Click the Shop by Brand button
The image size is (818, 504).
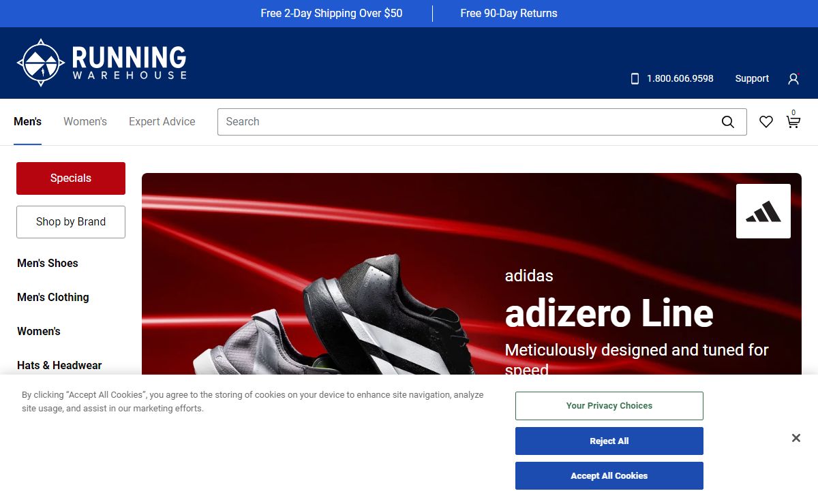click(x=71, y=222)
